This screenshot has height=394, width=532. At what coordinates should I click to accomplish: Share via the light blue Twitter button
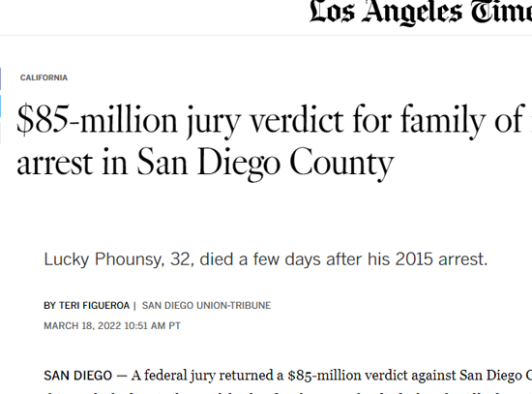(0, 106)
